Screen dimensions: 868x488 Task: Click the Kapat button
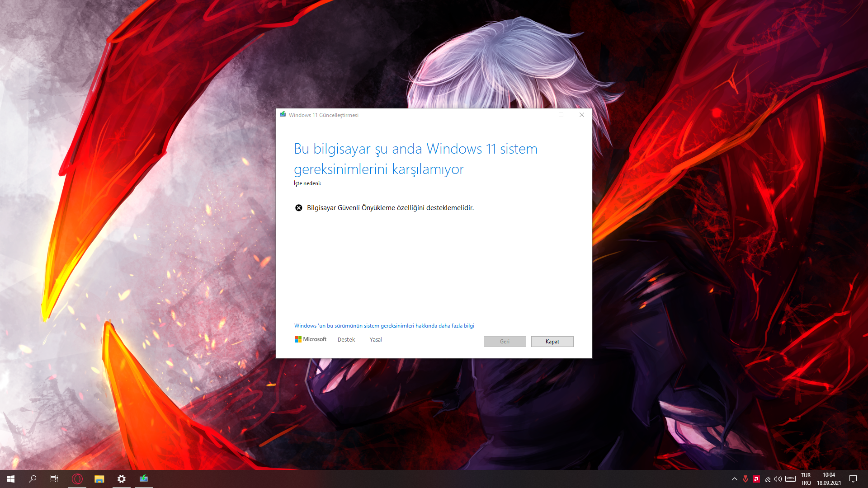[x=552, y=342]
